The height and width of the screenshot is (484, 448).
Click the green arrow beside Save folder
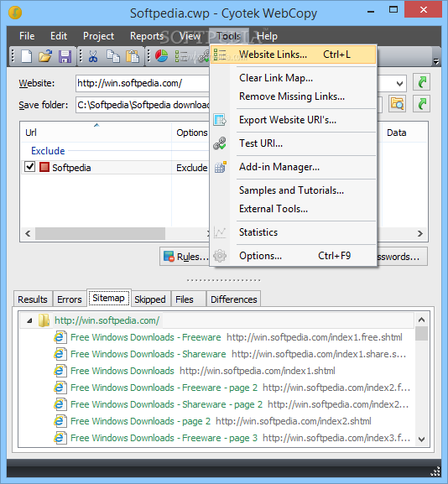pos(422,104)
